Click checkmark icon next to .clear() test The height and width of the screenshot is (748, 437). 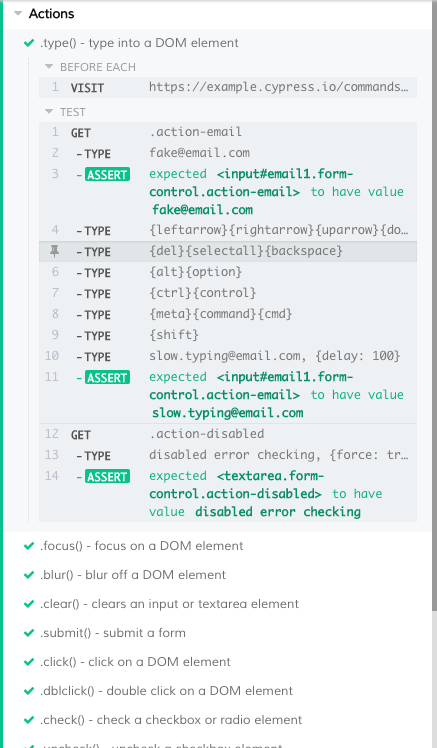[x=29, y=604]
